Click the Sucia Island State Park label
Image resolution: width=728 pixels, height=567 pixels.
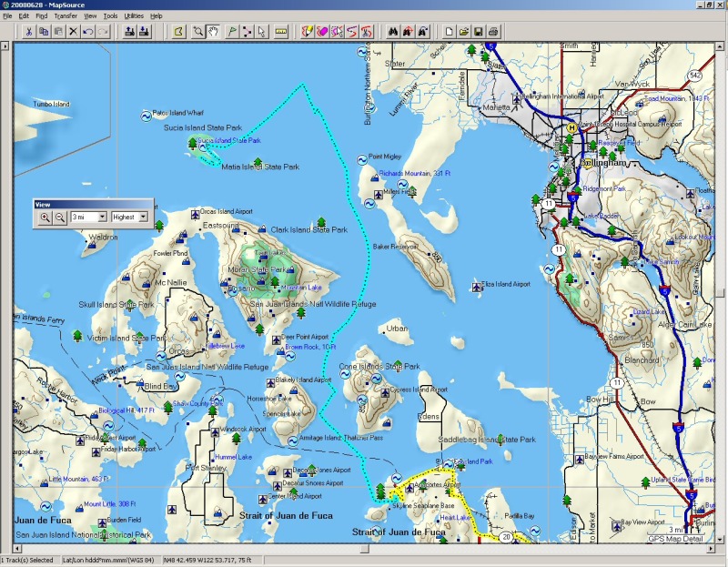tap(203, 127)
